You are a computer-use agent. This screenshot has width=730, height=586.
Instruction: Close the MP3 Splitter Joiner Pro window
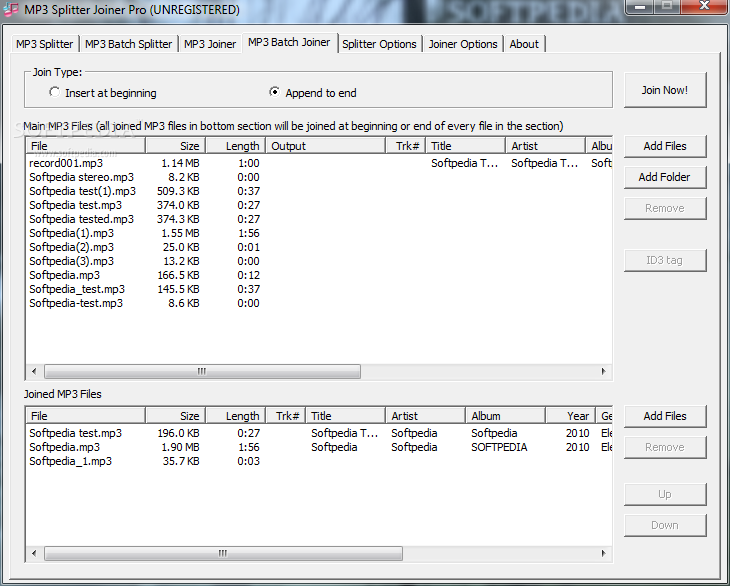[704, 7]
